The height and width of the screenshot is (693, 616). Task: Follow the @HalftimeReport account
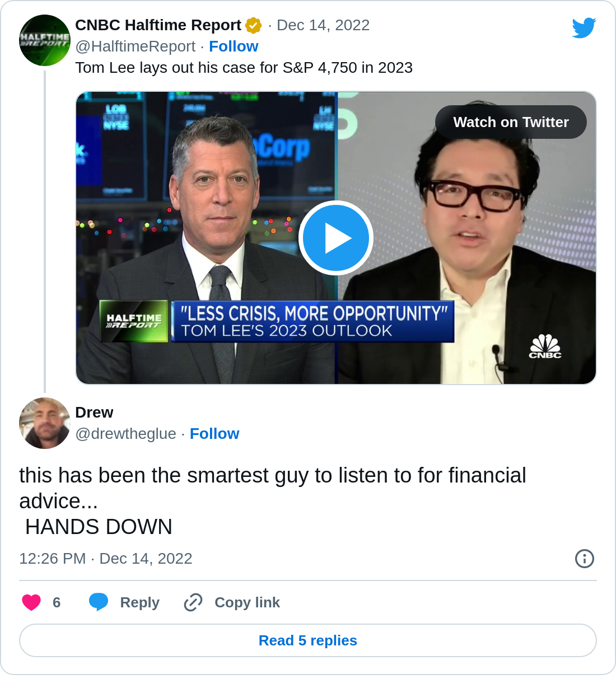click(x=234, y=46)
